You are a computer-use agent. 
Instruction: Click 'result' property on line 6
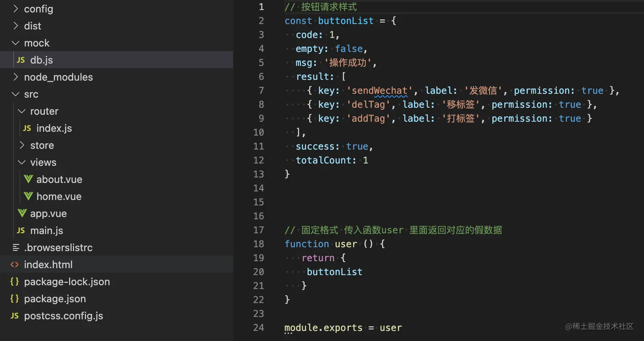tap(312, 77)
